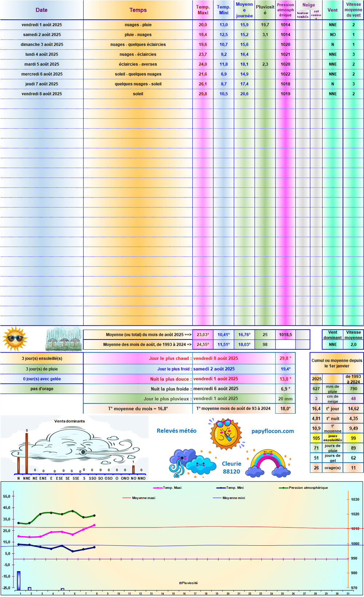Viewport: 364px width, 597px height.
Task: Click the rainy umbrellas picture
Action: coord(64,339)
